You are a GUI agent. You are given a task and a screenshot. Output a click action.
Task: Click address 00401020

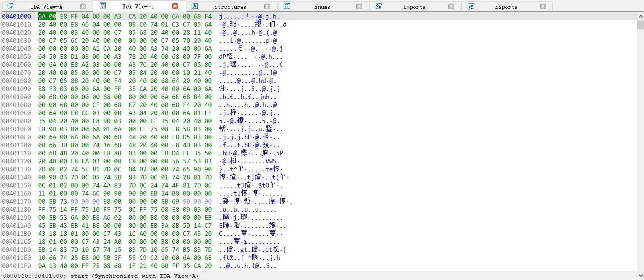[x=16, y=33]
